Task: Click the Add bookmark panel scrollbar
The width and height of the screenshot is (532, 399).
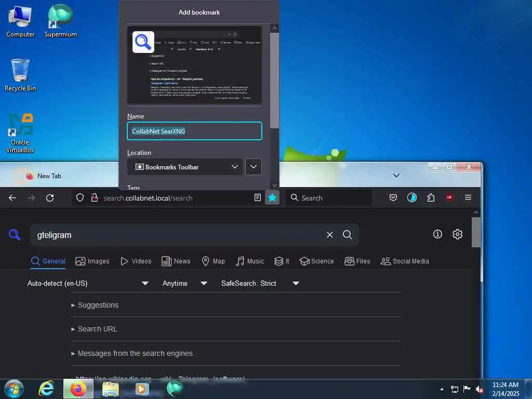Action: [x=275, y=80]
